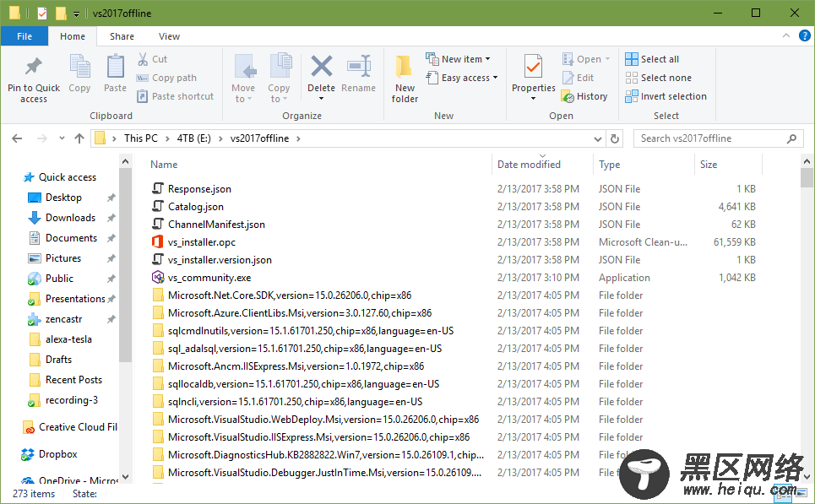The height and width of the screenshot is (504, 815).
Task: Open file History
Action: pos(584,96)
